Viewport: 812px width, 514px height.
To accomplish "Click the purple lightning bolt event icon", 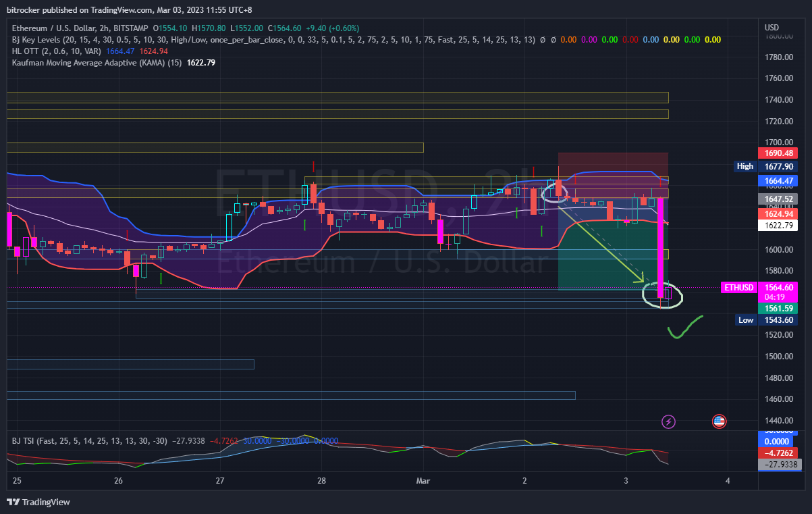I will click(668, 421).
